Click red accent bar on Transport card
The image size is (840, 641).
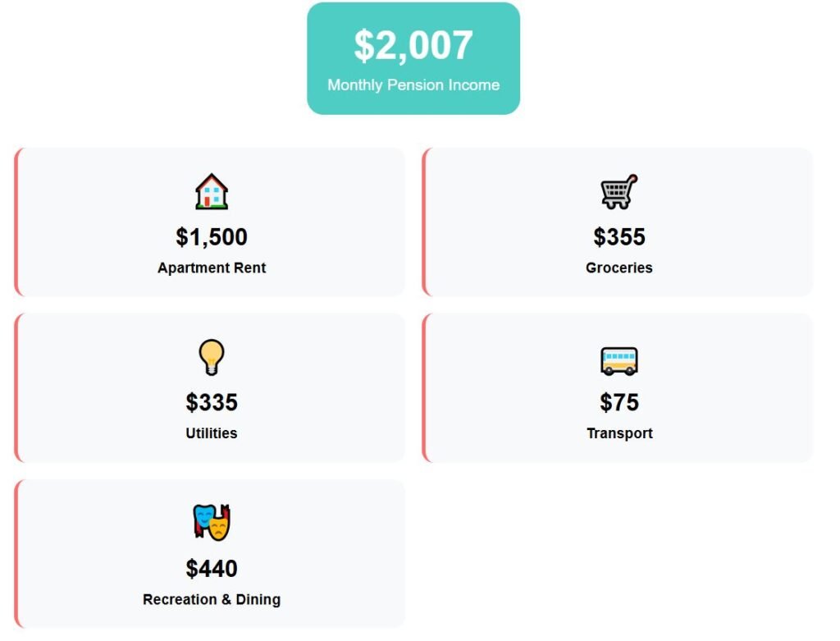point(424,387)
